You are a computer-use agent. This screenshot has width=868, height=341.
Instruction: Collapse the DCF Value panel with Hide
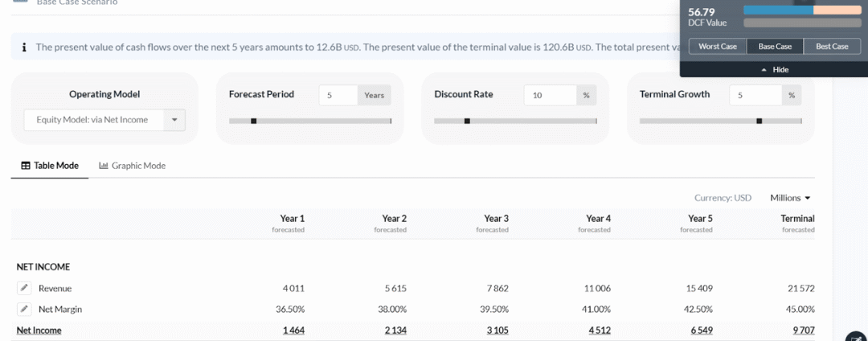point(775,70)
